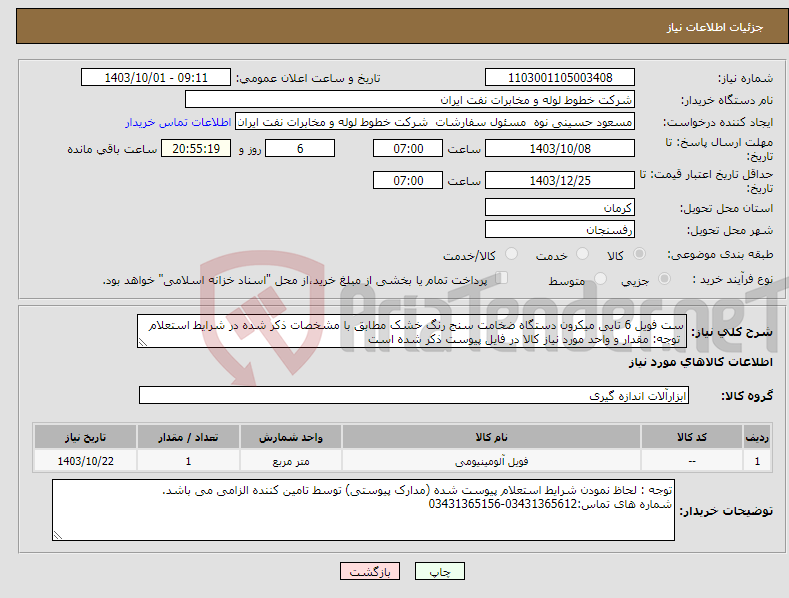Viewport: 789px width, 598px height.
Task: Toggle the اسناد خزانه اسلامی payment checkbox
Action: tap(502, 277)
